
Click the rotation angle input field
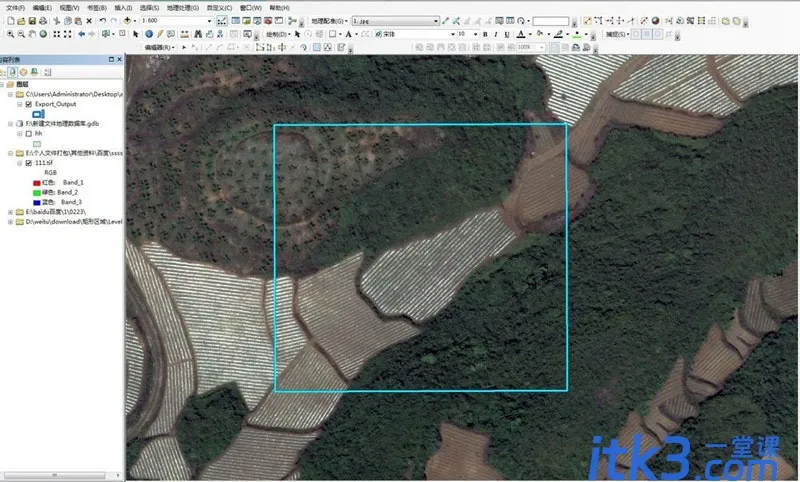(x=551, y=21)
